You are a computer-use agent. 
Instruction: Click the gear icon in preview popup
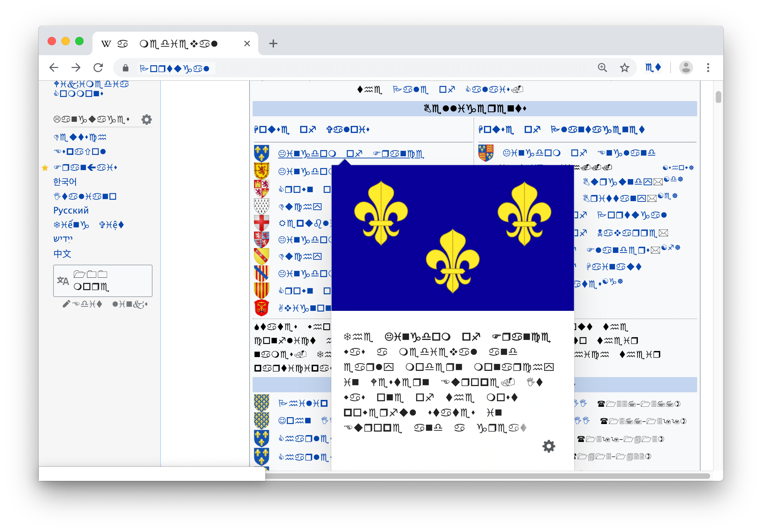[x=548, y=446]
